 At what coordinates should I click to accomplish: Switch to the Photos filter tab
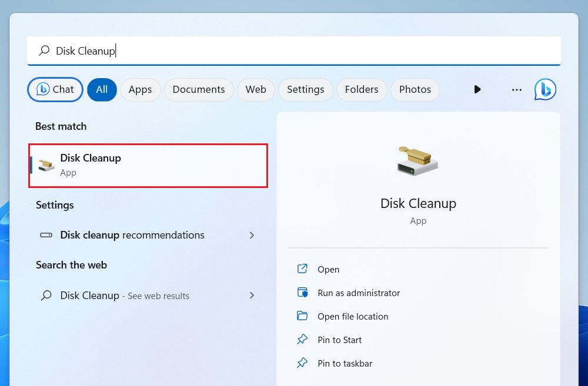(x=415, y=89)
